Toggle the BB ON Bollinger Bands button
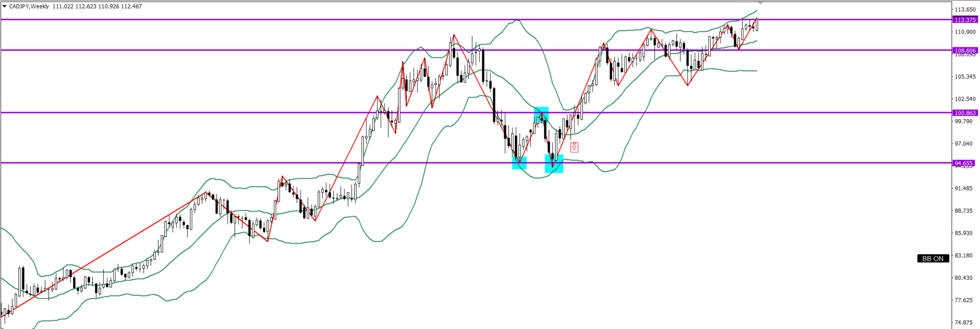Viewport: 980px width, 329px height. click(x=933, y=258)
